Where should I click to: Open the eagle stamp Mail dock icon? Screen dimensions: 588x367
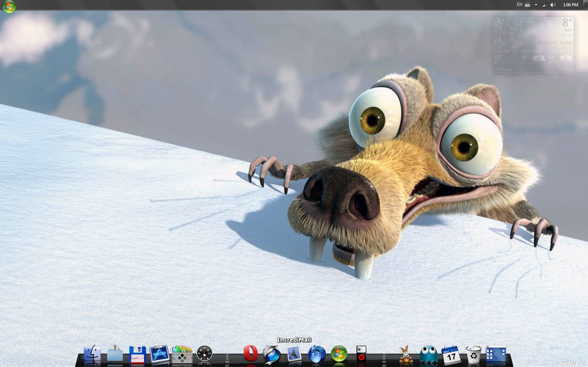(294, 354)
